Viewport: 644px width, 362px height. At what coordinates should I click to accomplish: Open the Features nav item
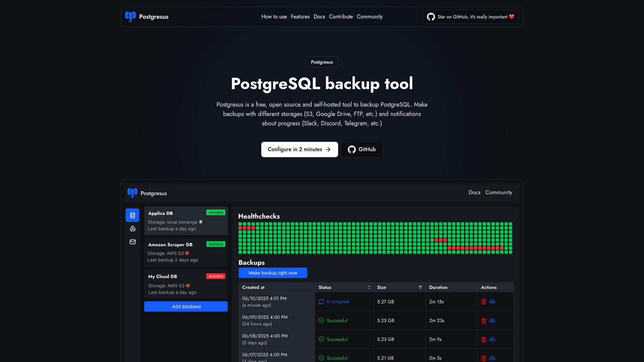click(300, 17)
